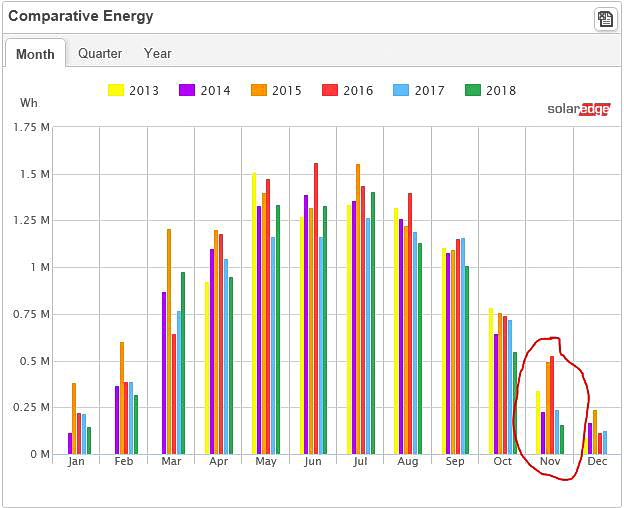Click the 2018 legend label
This screenshot has width=624, height=508.
[x=501, y=91]
